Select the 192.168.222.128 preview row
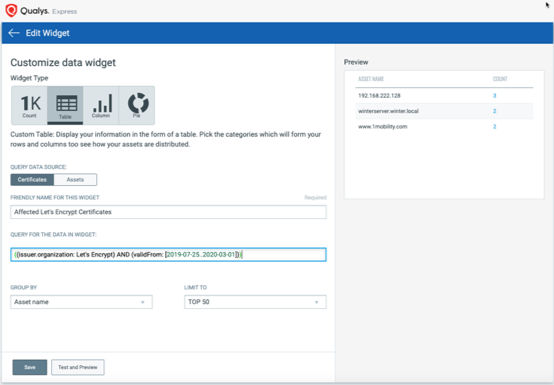Viewport: 554px width, 385px height. pos(444,96)
